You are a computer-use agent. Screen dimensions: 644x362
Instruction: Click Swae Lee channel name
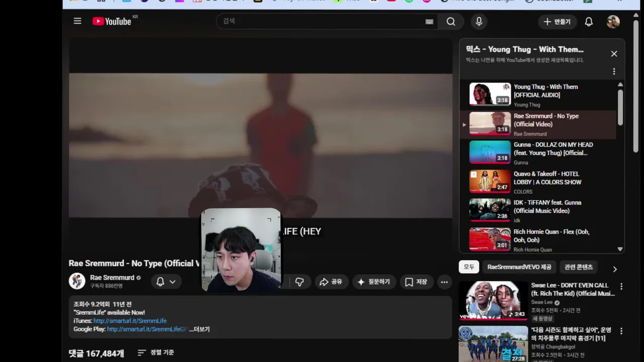tap(542, 302)
